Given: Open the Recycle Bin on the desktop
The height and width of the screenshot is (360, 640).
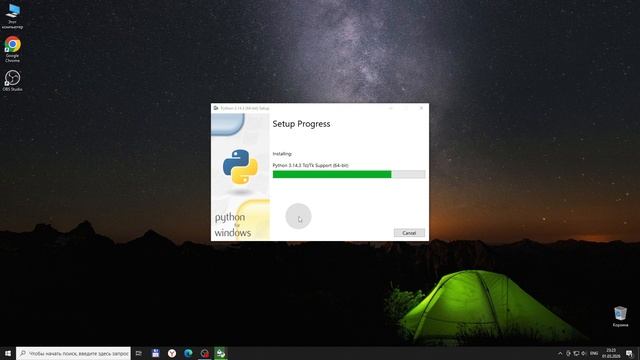Looking at the screenshot, I should 620,317.
